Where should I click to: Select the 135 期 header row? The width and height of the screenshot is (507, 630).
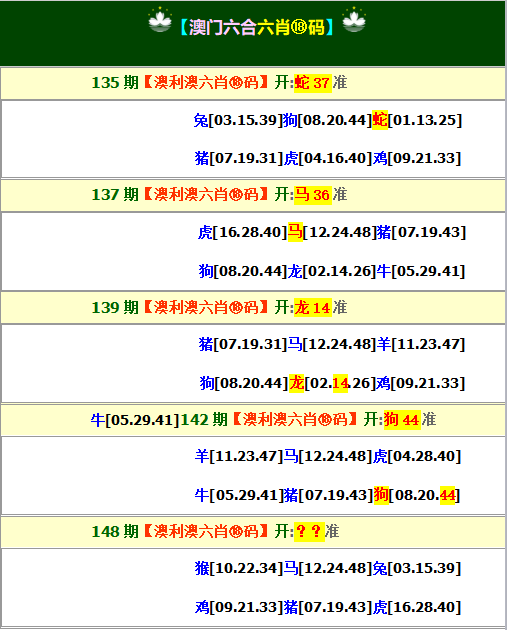253,83
